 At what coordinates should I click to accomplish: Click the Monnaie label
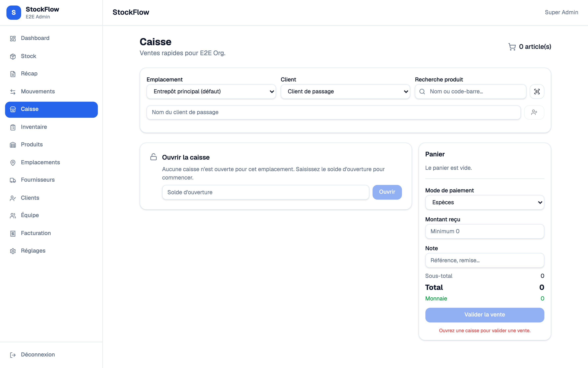click(x=436, y=299)
